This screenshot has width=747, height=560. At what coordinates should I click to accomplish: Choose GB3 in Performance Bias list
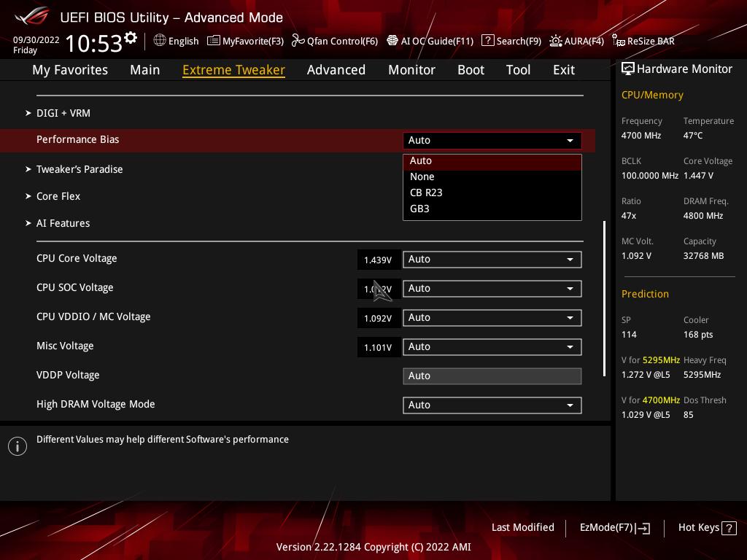[492, 209]
